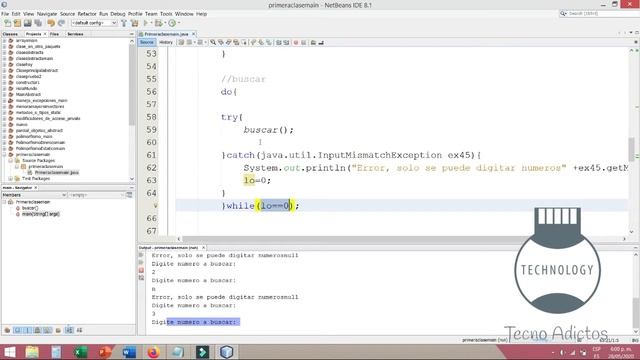Click line number 60 in gutter
Viewport: 640px width, 360px height.
click(x=151, y=142)
